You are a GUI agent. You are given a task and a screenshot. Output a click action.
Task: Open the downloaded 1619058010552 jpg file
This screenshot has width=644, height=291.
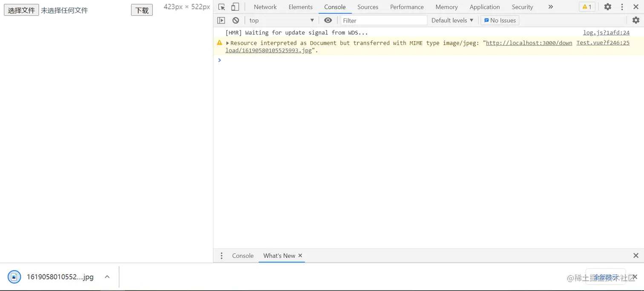(x=60, y=277)
